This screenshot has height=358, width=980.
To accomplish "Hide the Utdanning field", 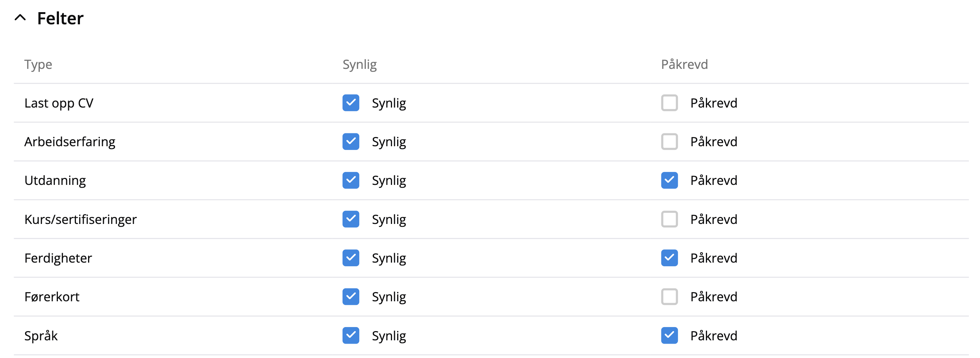I will [350, 180].
